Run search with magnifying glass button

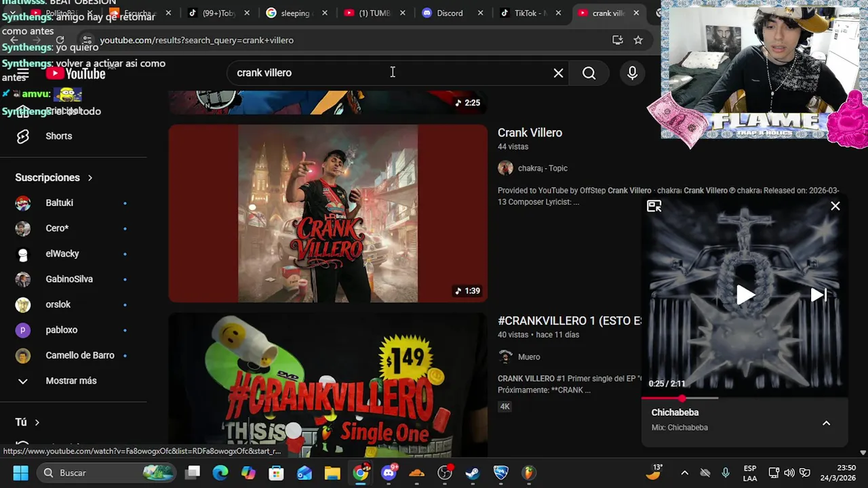(x=589, y=73)
